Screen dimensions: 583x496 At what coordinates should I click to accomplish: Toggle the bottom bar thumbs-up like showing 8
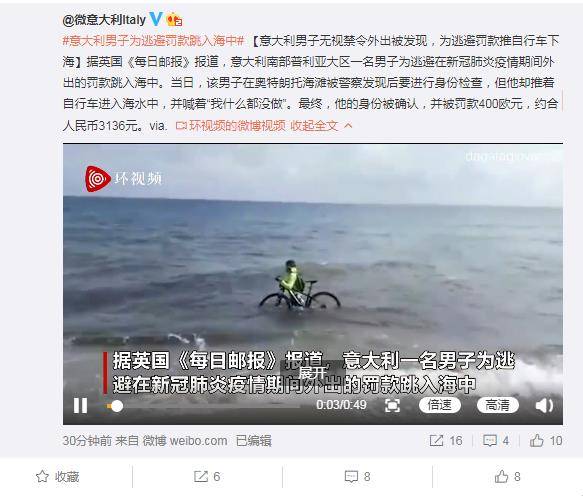click(x=507, y=477)
